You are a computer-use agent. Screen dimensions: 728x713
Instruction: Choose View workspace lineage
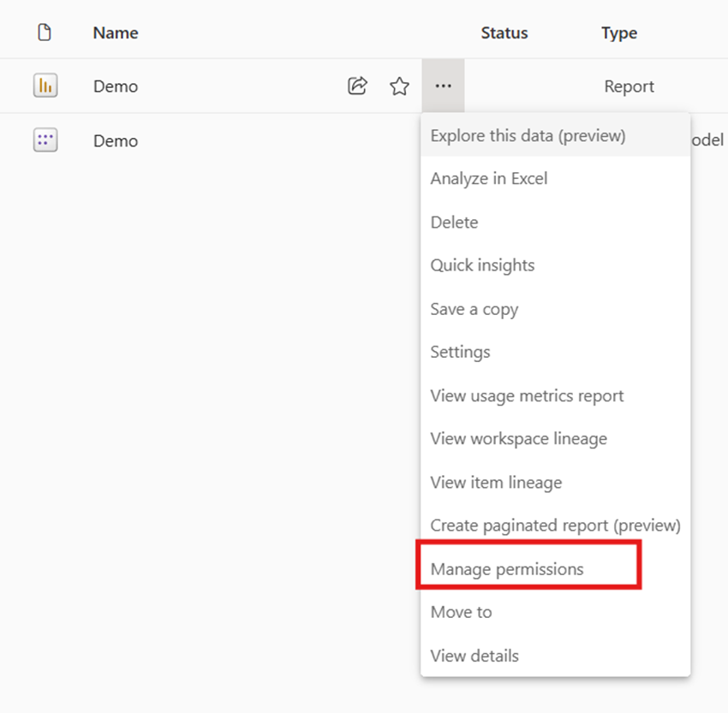[x=555, y=439]
